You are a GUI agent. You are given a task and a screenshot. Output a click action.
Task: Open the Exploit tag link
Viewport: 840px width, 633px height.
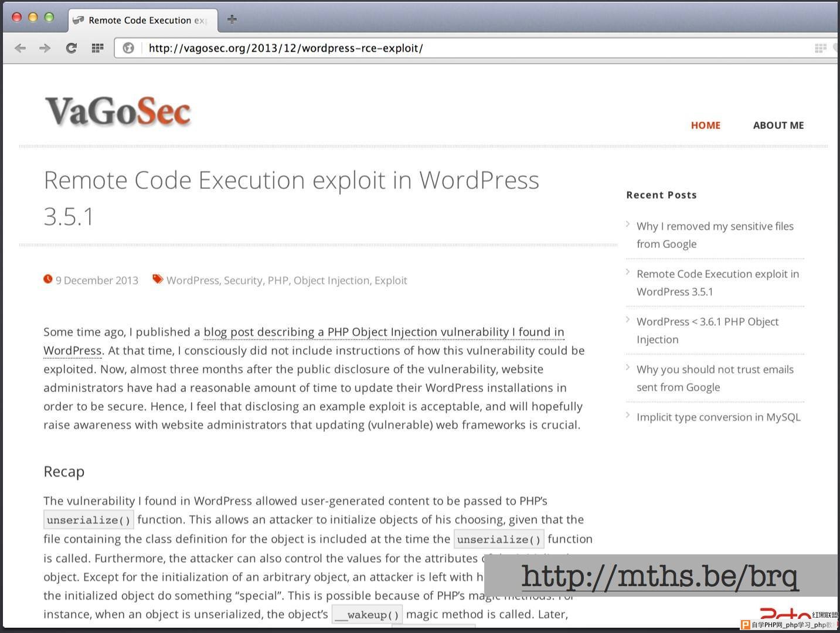click(x=391, y=280)
